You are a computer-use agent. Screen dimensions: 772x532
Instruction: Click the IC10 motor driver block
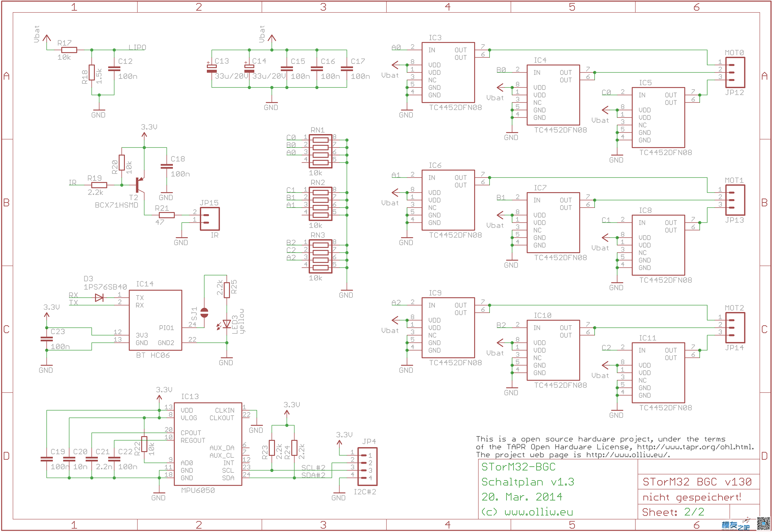point(553,350)
